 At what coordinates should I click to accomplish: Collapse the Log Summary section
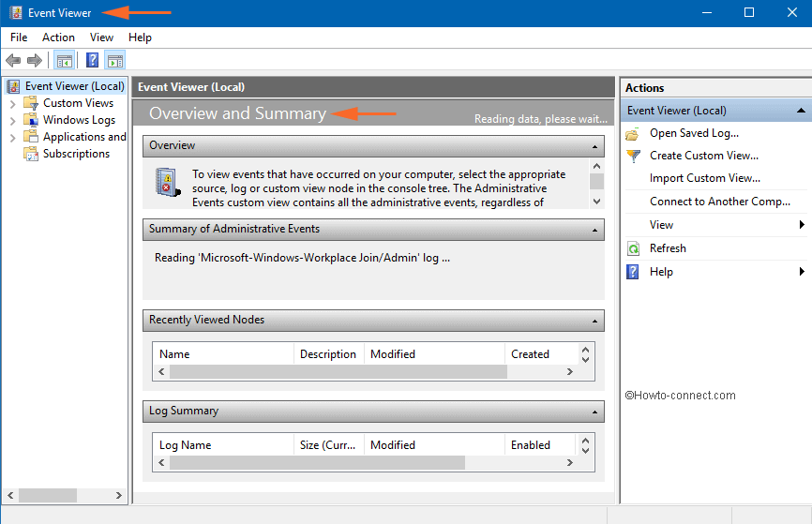tap(594, 412)
